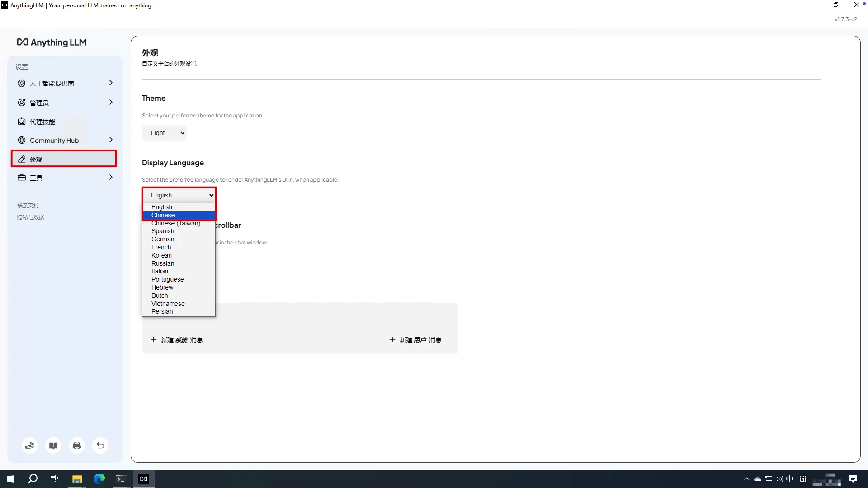Launch File Explorer from the taskbar

(x=77, y=479)
